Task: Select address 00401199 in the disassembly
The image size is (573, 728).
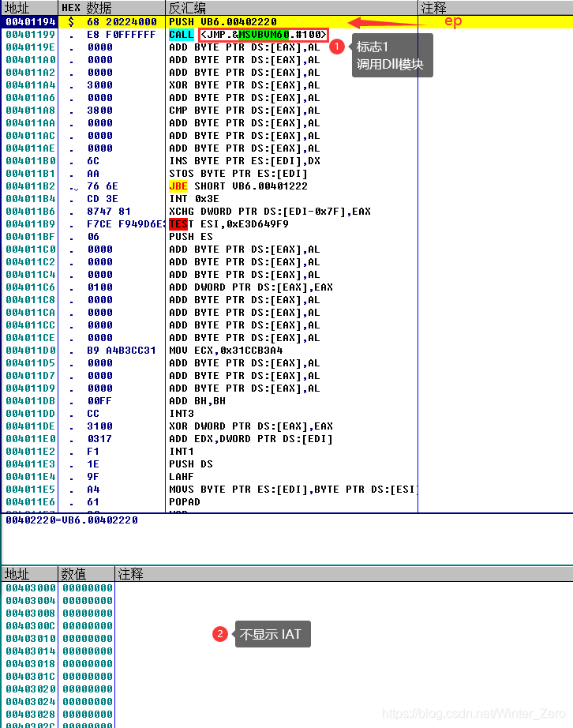Action: point(31,35)
